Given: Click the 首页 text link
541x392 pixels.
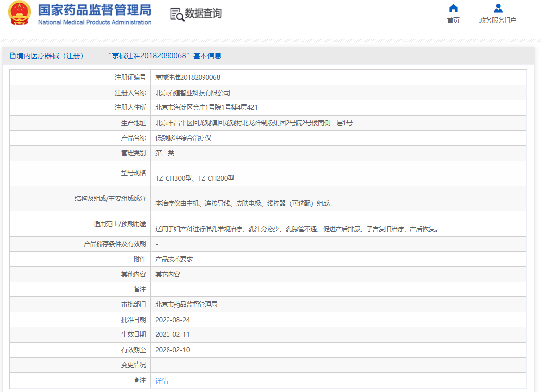Looking at the screenshot, I should point(453,20).
